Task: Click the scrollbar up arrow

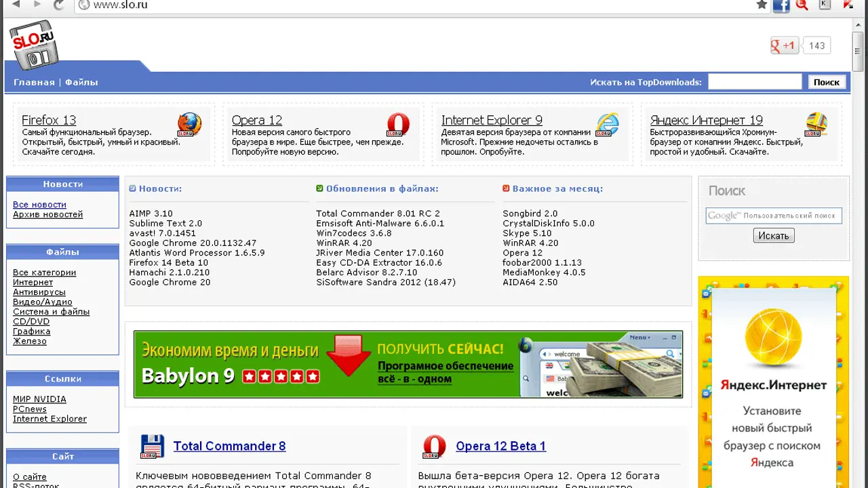Action: [x=860, y=24]
